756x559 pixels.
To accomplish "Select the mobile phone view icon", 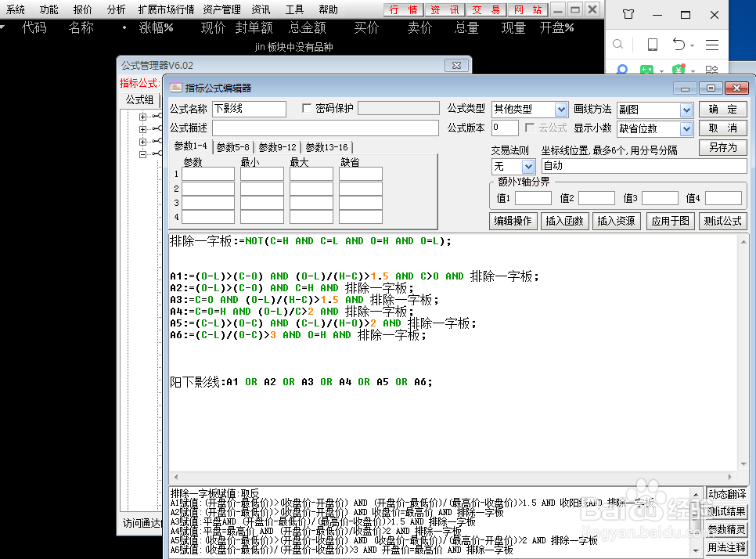I will 652,45.
